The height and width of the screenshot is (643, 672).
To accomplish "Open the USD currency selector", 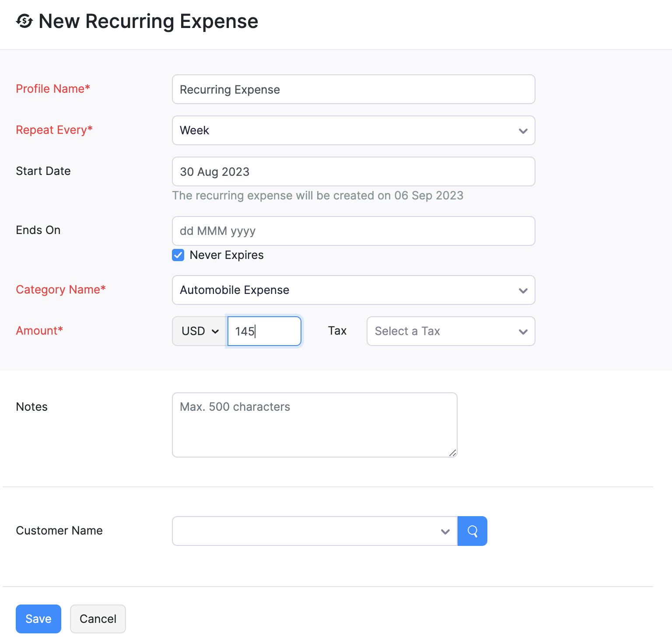I will [199, 331].
